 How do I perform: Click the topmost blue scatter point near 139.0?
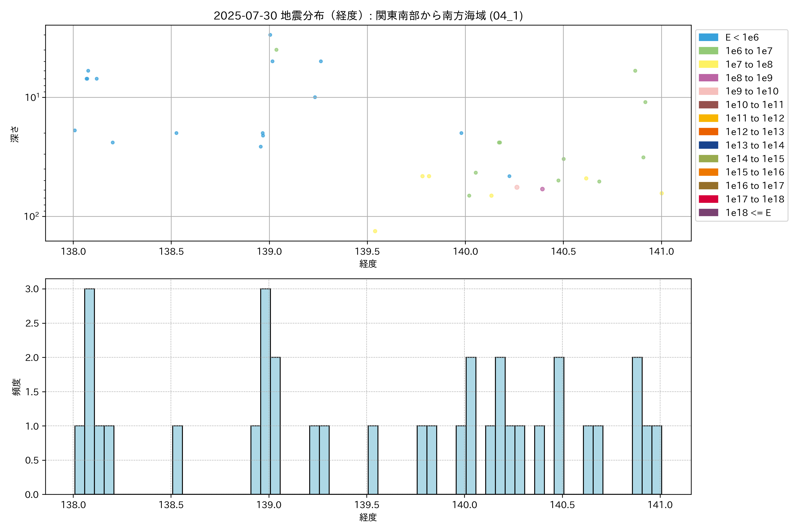click(x=270, y=35)
